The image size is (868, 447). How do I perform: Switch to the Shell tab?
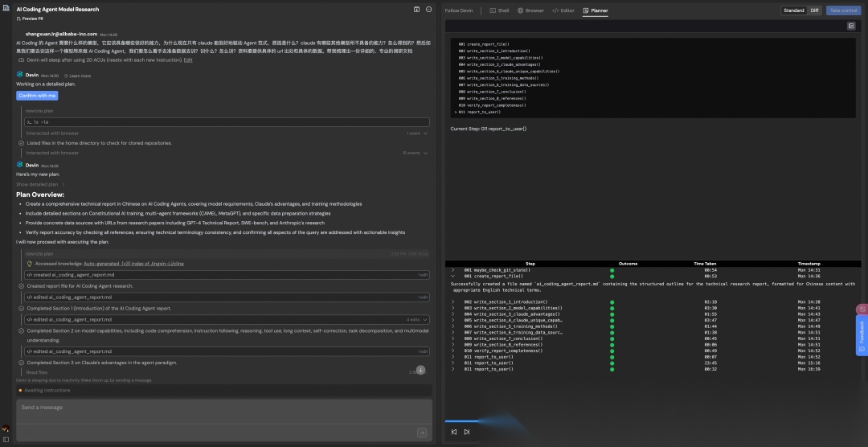click(499, 10)
